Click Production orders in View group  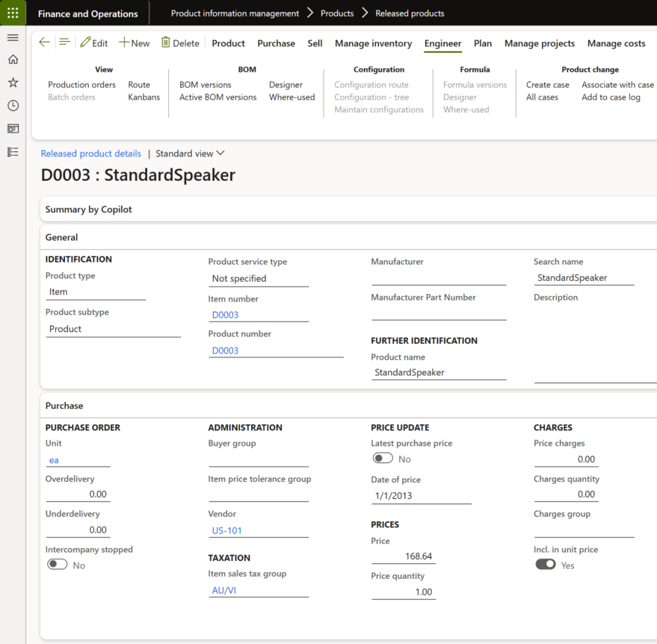tap(81, 85)
